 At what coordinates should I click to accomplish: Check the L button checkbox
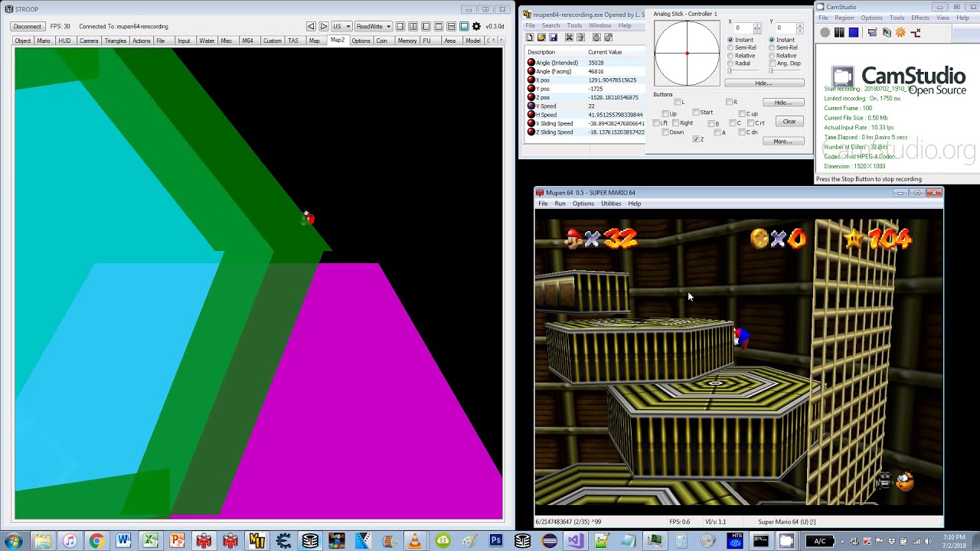[x=678, y=102]
